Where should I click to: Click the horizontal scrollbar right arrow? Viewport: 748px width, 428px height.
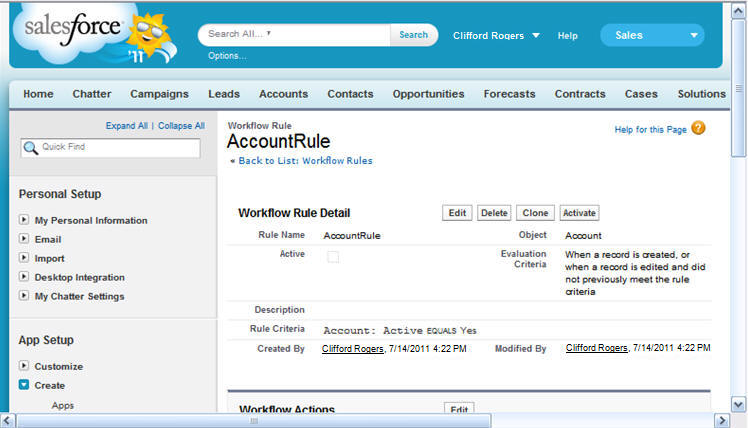pos(722,421)
